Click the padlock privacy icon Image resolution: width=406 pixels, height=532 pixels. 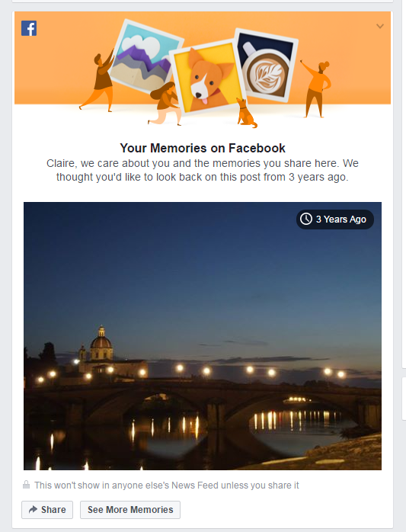[26, 485]
